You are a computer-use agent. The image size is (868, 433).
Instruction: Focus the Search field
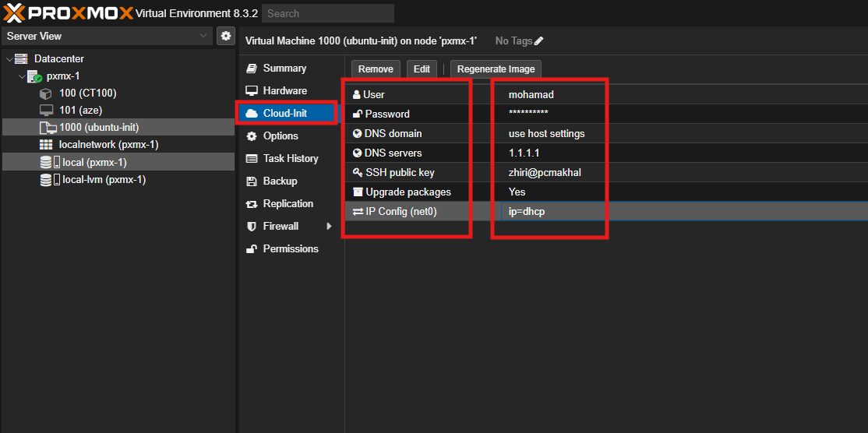[328, 13]
